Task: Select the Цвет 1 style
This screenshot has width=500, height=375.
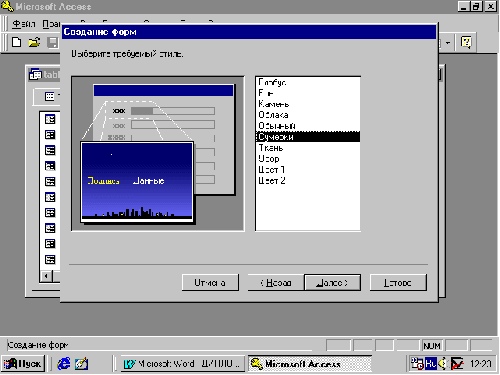Action: (308, 170)
